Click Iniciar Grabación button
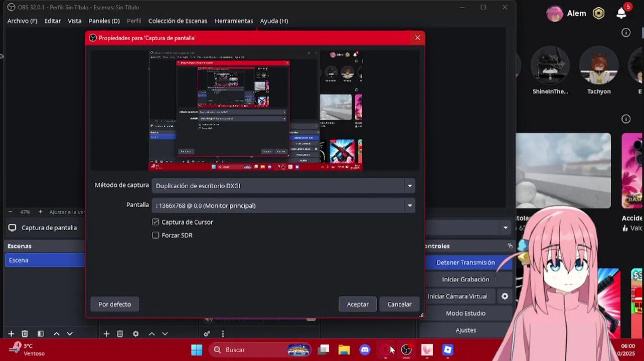Image resolution: width=644 pixels, height=361 pixels. pyautogui.click(x=465, y=279)
